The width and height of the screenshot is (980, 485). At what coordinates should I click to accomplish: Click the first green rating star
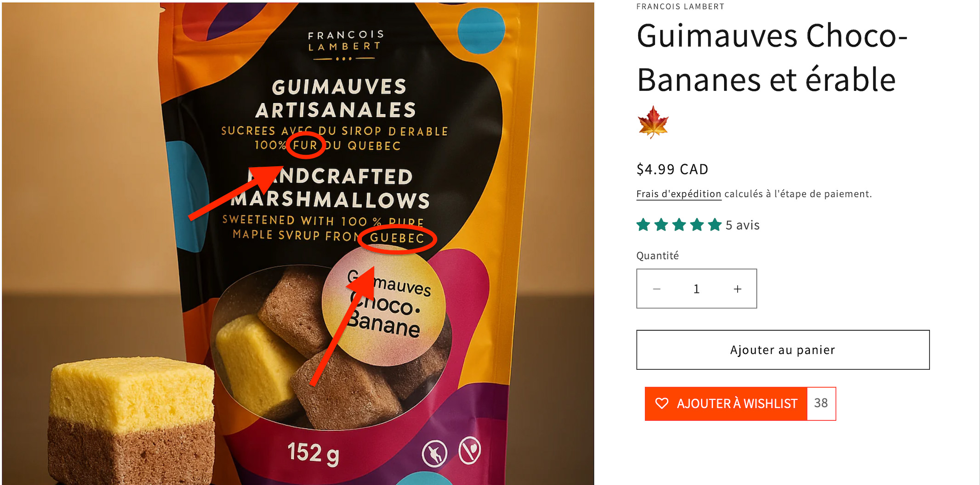[644, 225]
